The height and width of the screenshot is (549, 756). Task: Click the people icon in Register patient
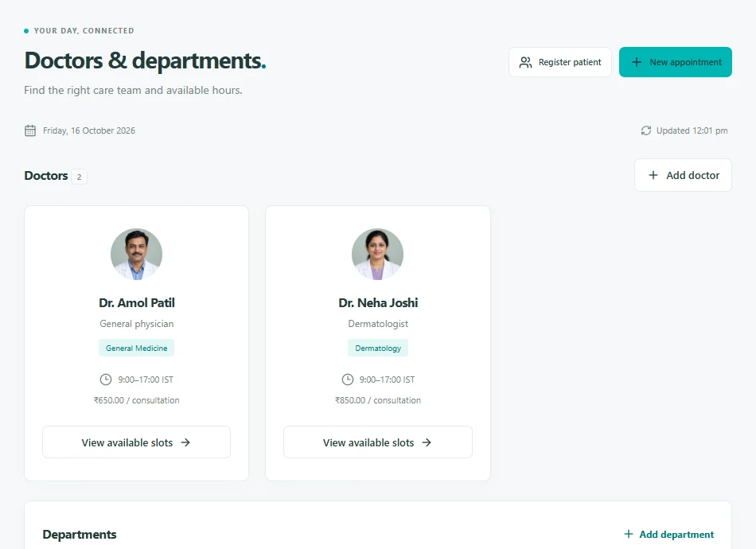pyautogui.click(x=525, y=62)
